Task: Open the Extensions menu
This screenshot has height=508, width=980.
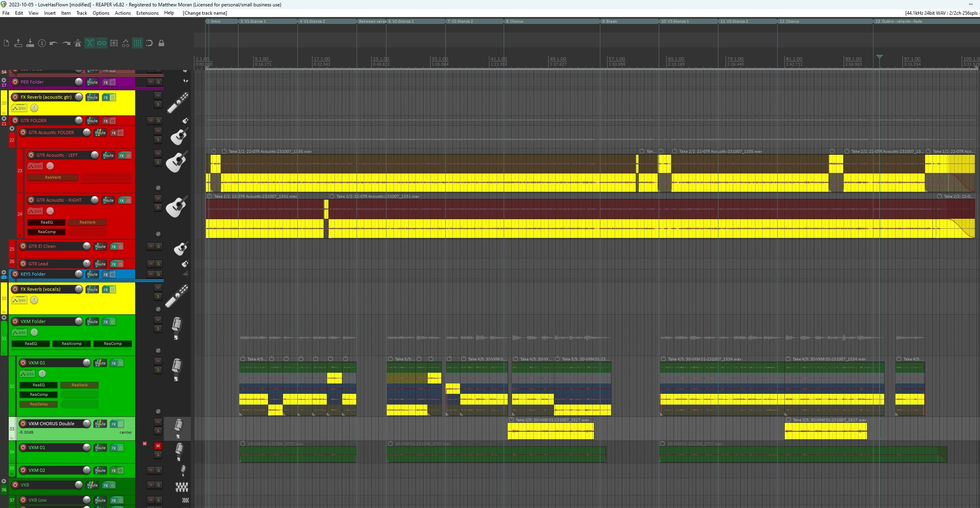Action: pyautogui.click(x=147, y=13)
